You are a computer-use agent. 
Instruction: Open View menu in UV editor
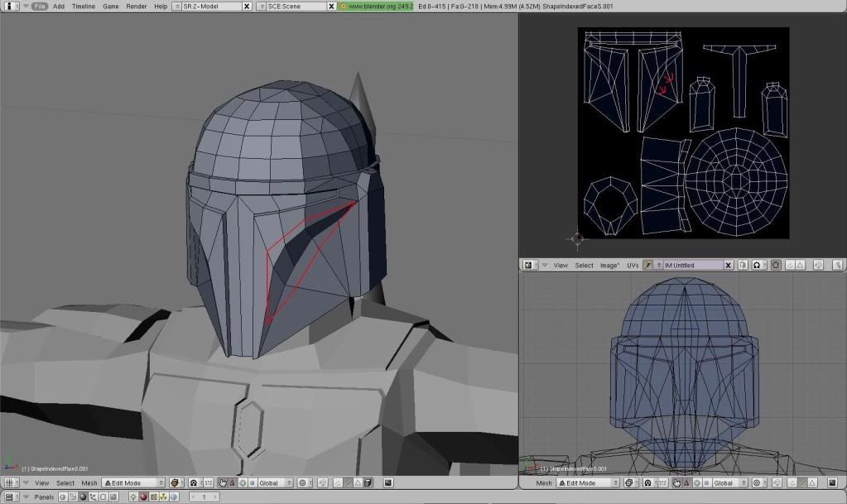coord(561,265)
